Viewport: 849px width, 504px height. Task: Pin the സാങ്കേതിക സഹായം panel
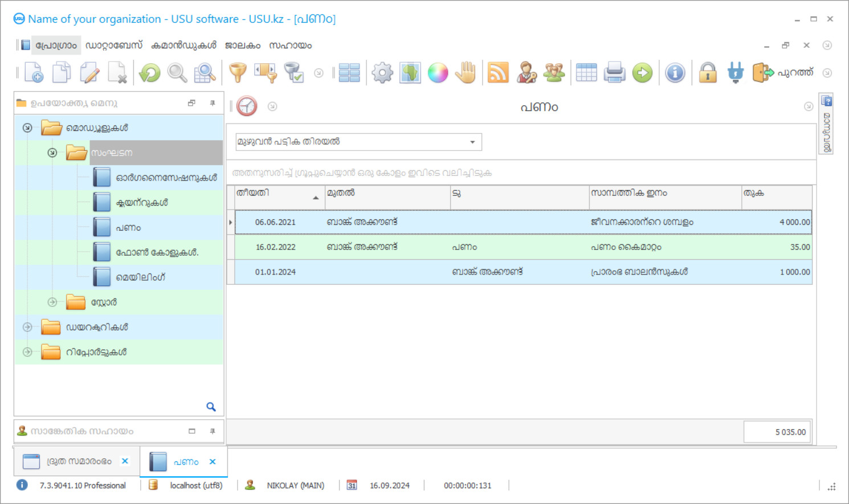(213, 431)
